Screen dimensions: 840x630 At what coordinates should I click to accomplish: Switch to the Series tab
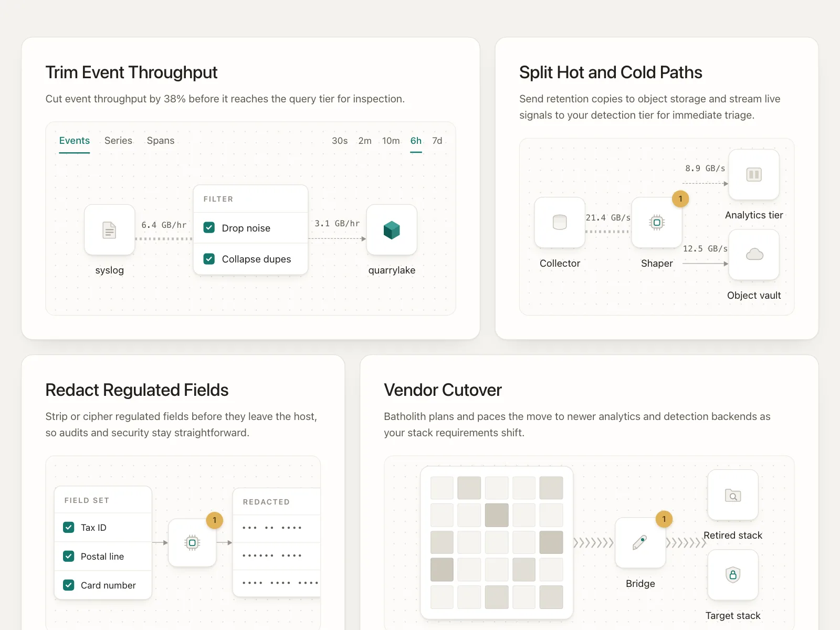coord(118,141)
